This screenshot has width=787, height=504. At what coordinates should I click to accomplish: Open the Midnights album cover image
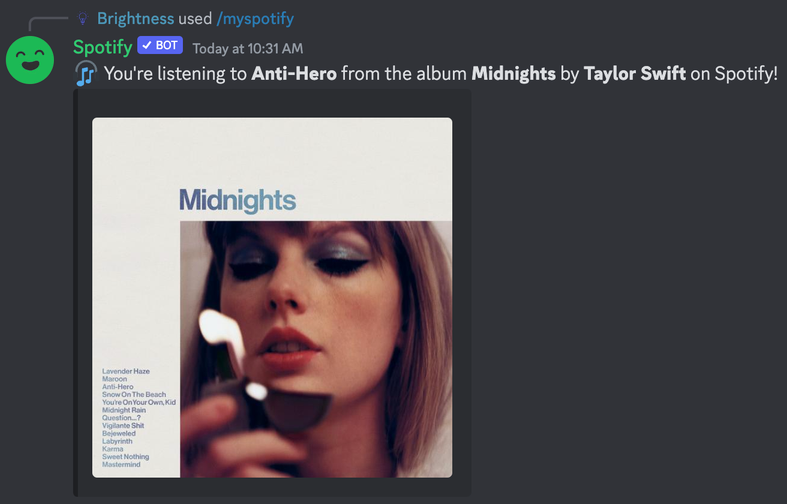point(272,297)
